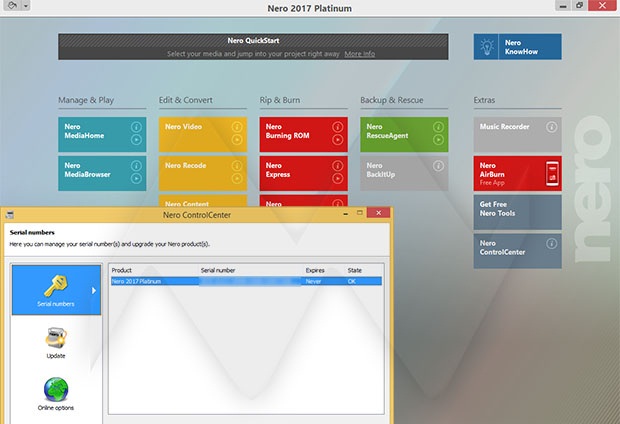Click the top-left Nero launcher icon
The height and width of the screenshot is (424, 620).
(12, 6)
